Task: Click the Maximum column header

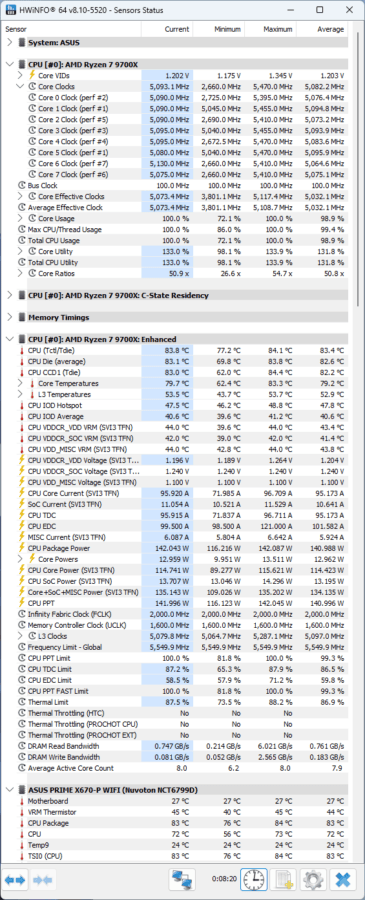Action: tap(270, 29)
